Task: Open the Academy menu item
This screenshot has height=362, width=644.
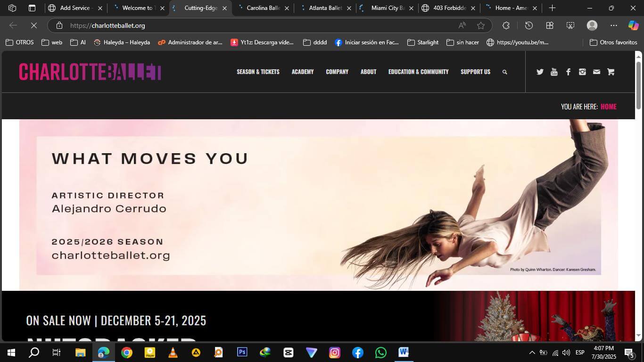Action: pyautogui.click(x=302, y=72)
